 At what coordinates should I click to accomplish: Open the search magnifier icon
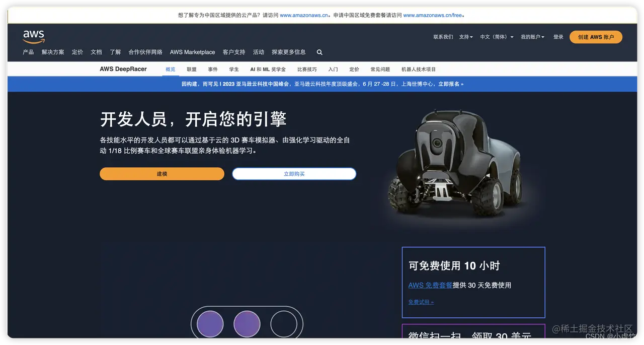pos(319,52)
